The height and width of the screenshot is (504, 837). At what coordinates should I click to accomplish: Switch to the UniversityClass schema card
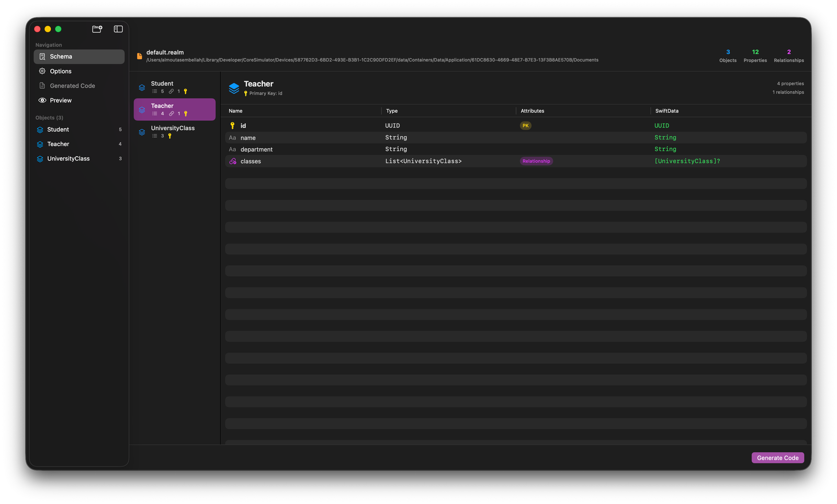pyautogui.click(x=173, y=131)
